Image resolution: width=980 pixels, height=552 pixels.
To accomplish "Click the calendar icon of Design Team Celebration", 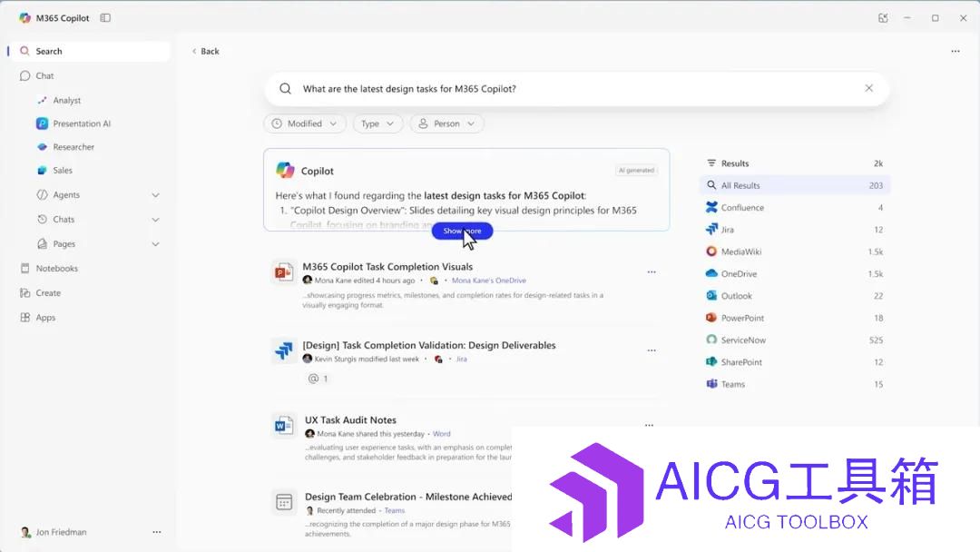I will tap(284, 502).
